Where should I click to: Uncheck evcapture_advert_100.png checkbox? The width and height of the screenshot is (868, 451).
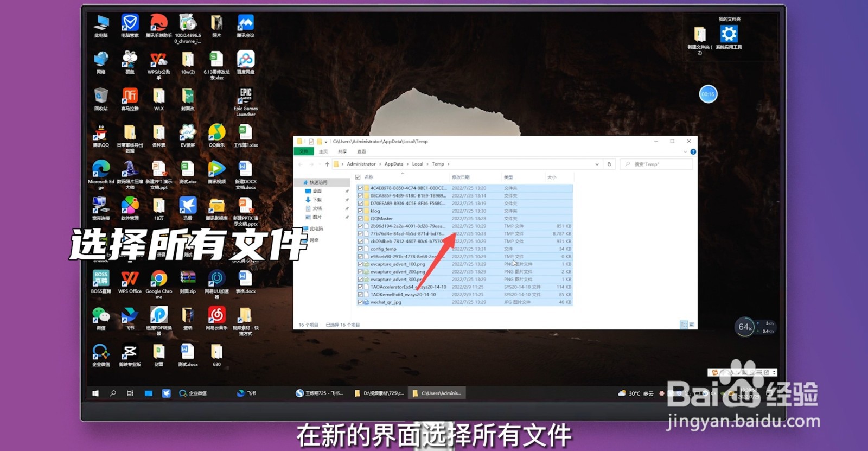pos(360,264)
